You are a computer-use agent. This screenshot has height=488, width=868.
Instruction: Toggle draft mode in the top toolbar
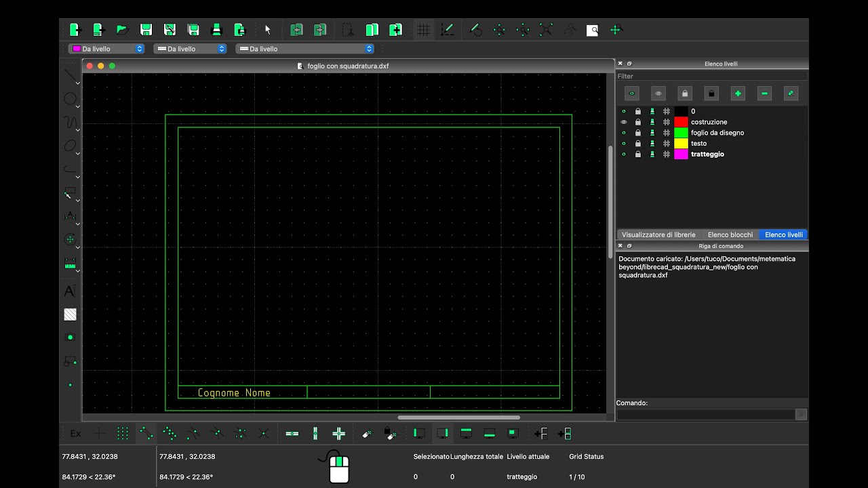coord(447,30)
